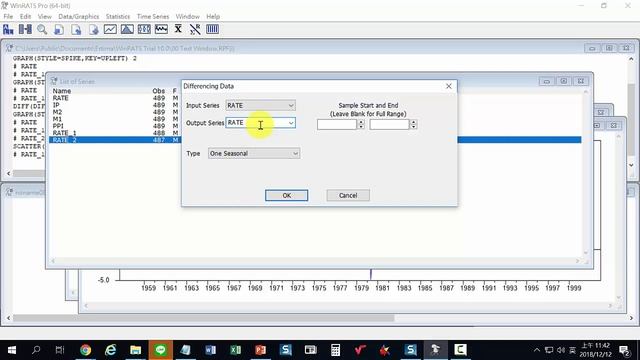
Task: Click the time series graph toolbar icon
Action: click(x=110, y=29)
